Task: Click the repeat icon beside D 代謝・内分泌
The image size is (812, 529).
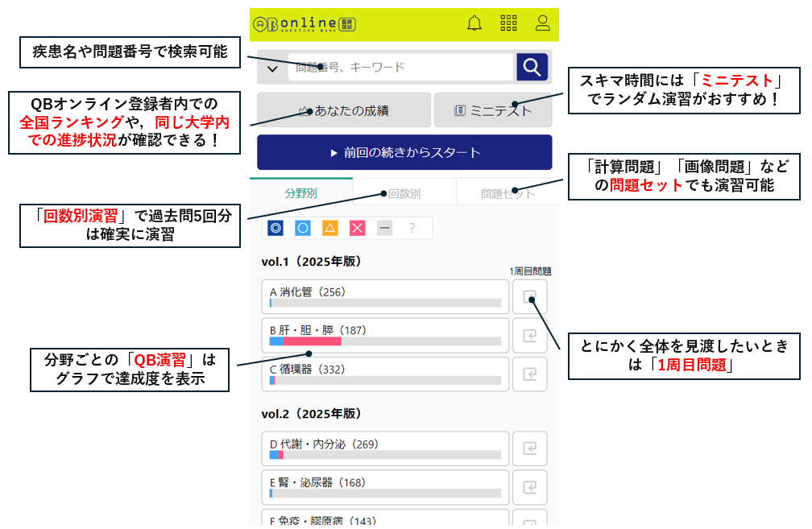Action: [530, 448]
